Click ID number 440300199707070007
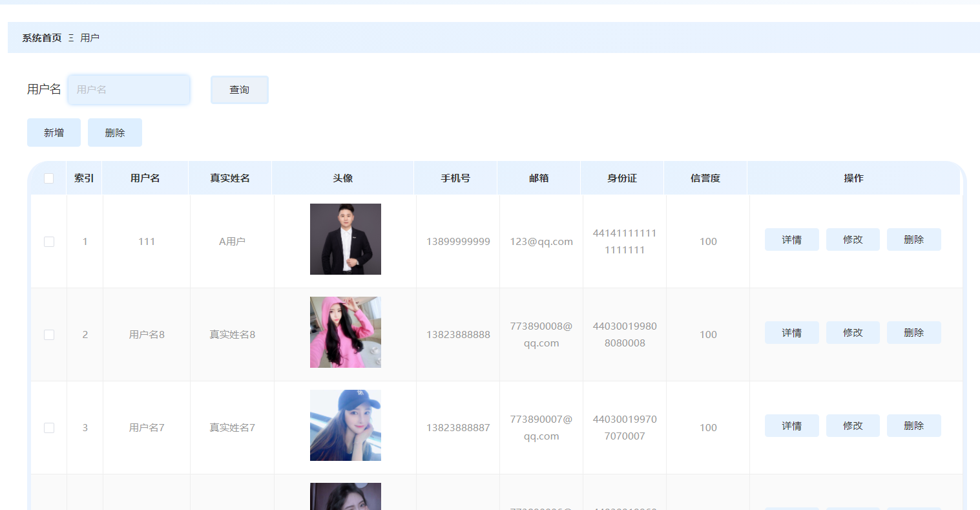This screenshot has width=980, height=510. pos(625,428)
